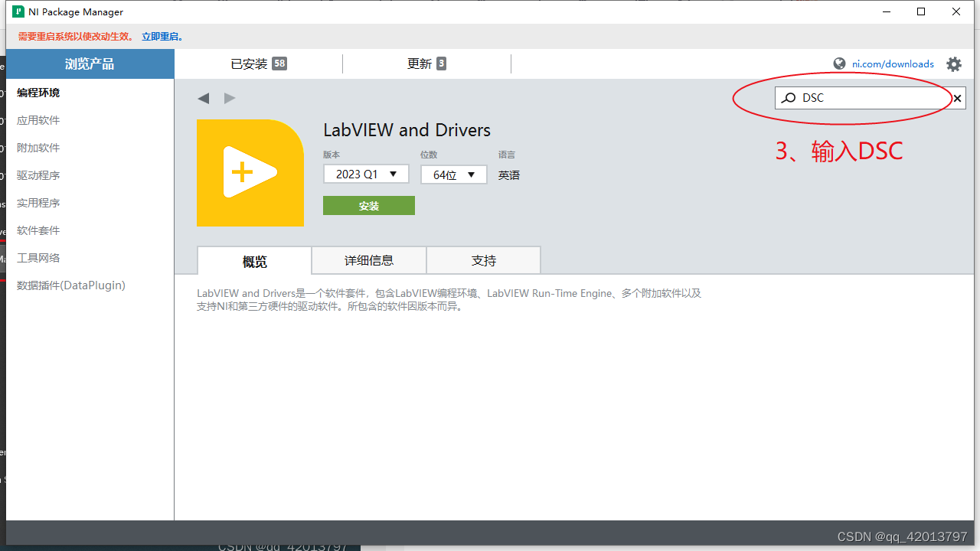This screenshot has width=980, height=551.
Task: Select the 浏览产品 tab
Action: [x=90, y=64]
